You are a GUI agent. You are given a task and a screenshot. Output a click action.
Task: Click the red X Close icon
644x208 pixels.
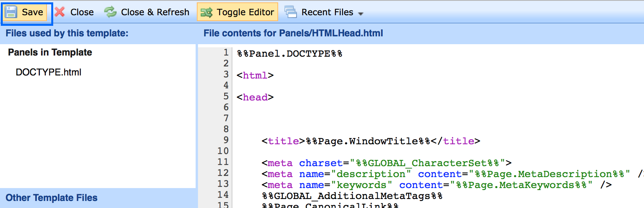tap(60, 12)
